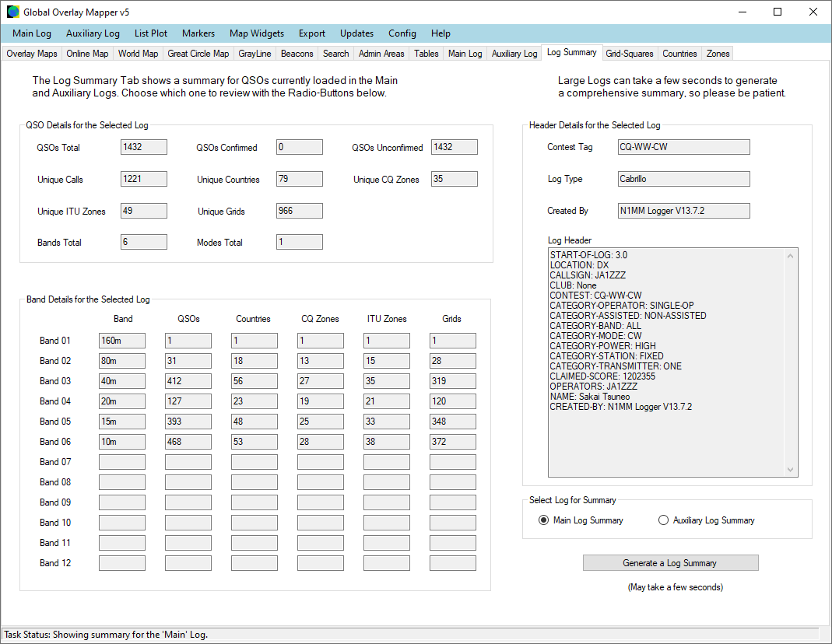Open the Updates menu
This screenshot has width=832, height=644.
pyautogui.click(x=356, y=33)
